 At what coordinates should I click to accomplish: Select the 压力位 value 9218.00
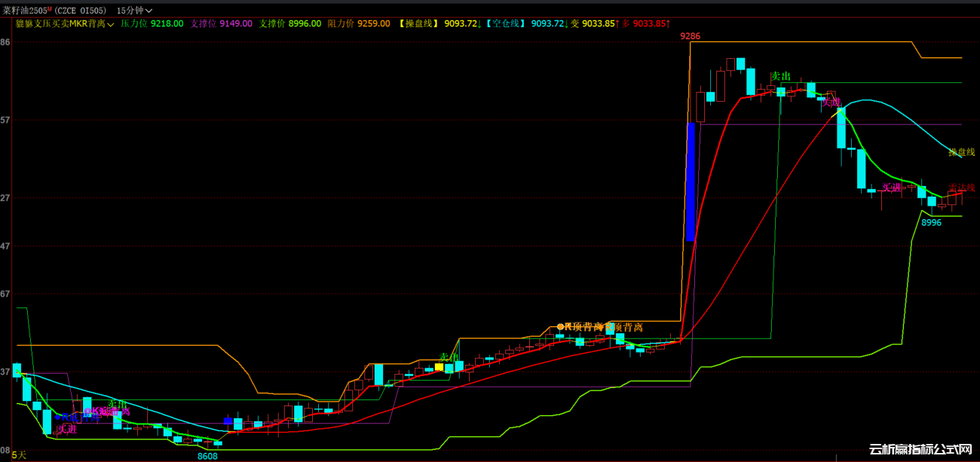(x=168, y=23)
